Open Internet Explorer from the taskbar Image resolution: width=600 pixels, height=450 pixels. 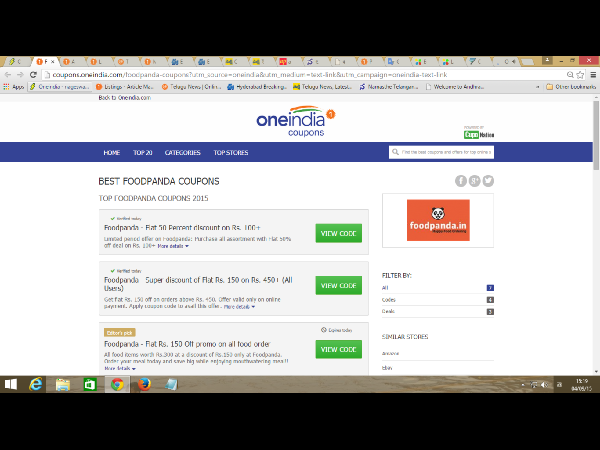36,384
